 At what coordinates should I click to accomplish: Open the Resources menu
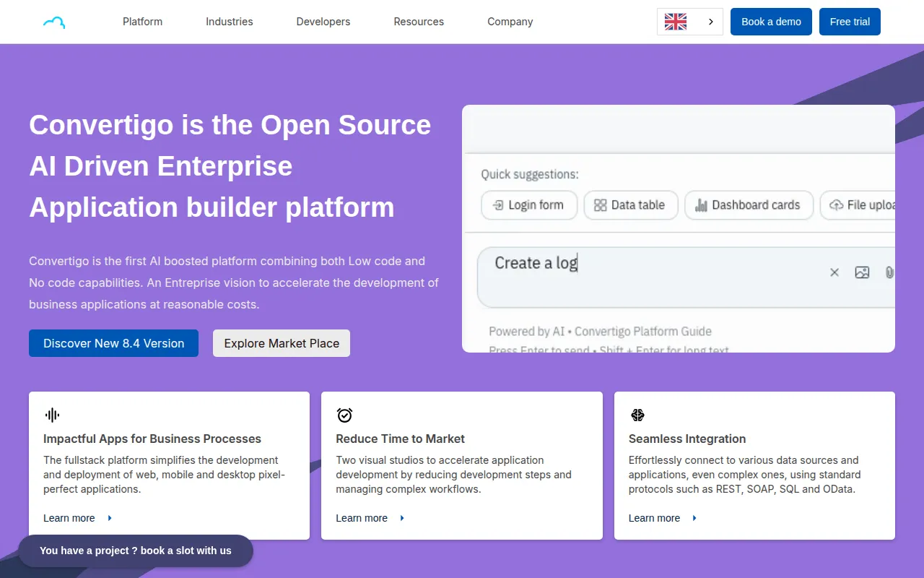pyautogui.click(x=419, y=22)
